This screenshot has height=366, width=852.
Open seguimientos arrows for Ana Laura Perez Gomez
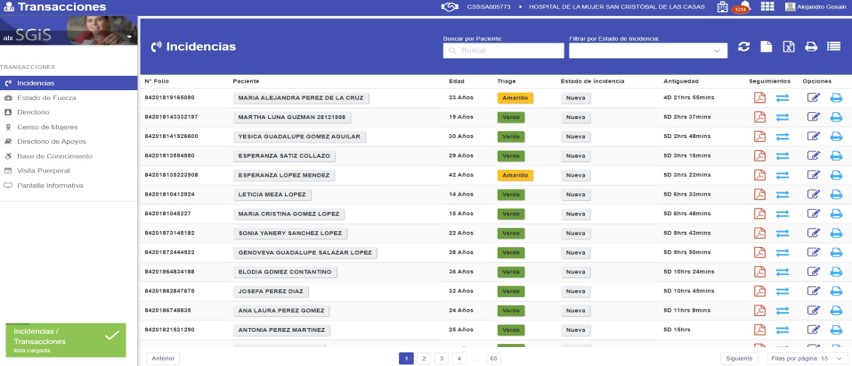coord(782,311)
